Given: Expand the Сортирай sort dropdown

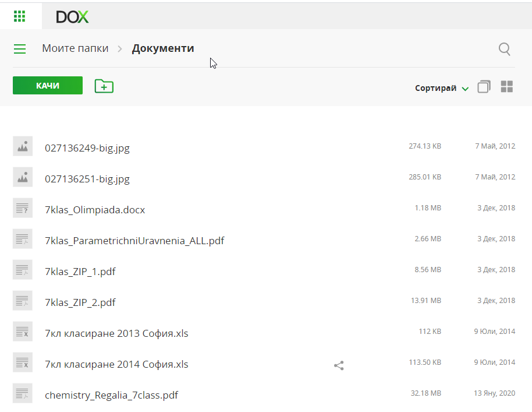Looking at the screenshot, I should click(x=435, y=89).
